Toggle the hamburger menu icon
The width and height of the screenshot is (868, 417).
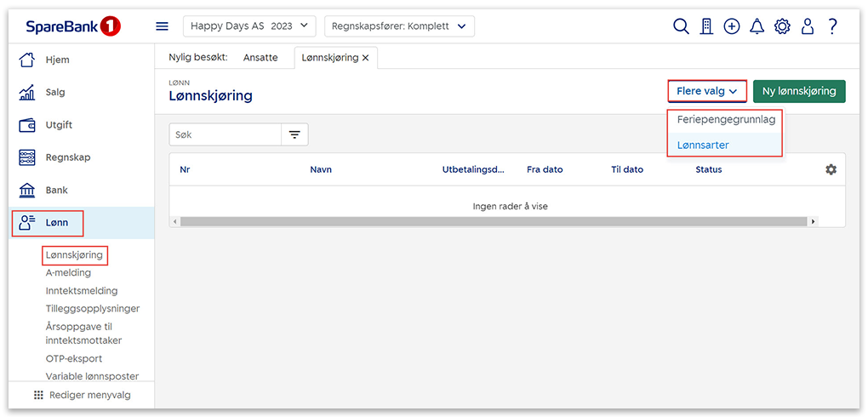click(x=162, y=26)
